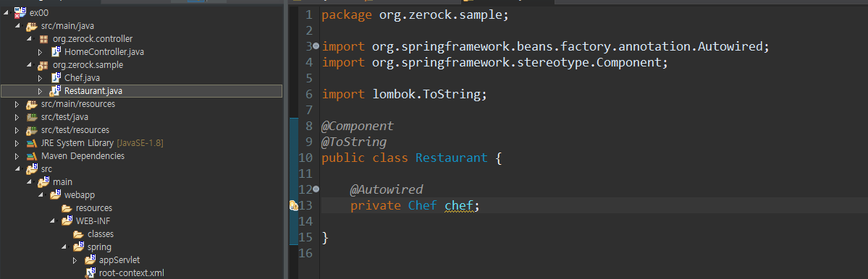Click the resources folder icon under webapp
The width and height of the screenshot is (868, 279).
click(67, 208)
